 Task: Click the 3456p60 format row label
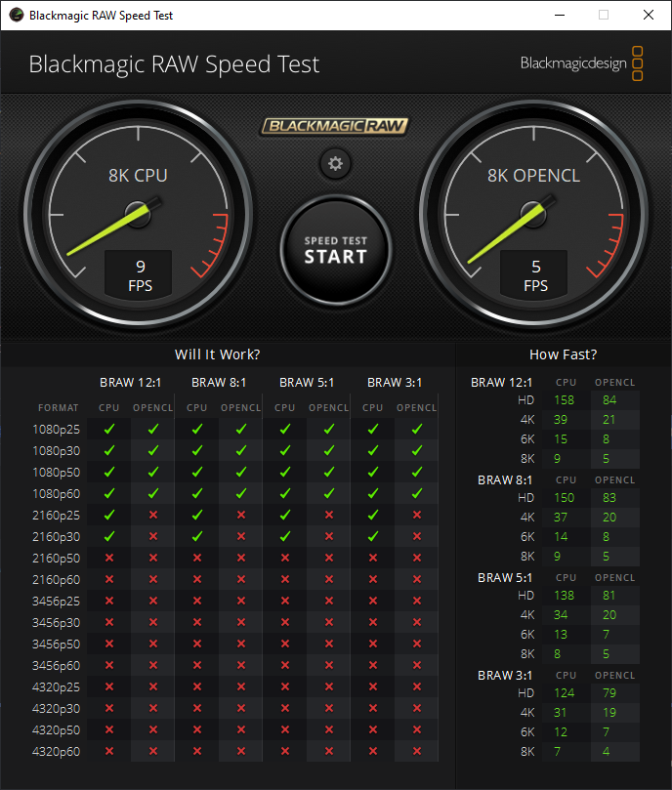click(56, 666)
